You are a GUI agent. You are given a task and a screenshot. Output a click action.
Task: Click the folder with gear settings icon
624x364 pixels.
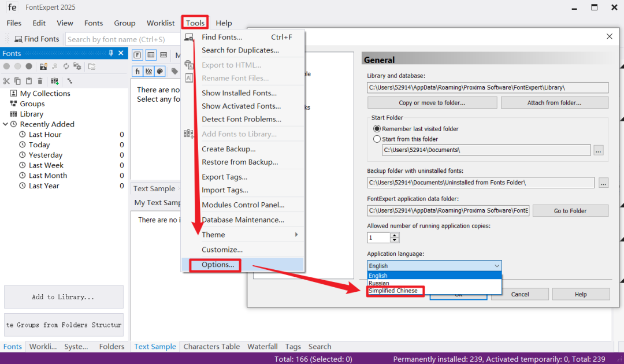tap(77, 66)
